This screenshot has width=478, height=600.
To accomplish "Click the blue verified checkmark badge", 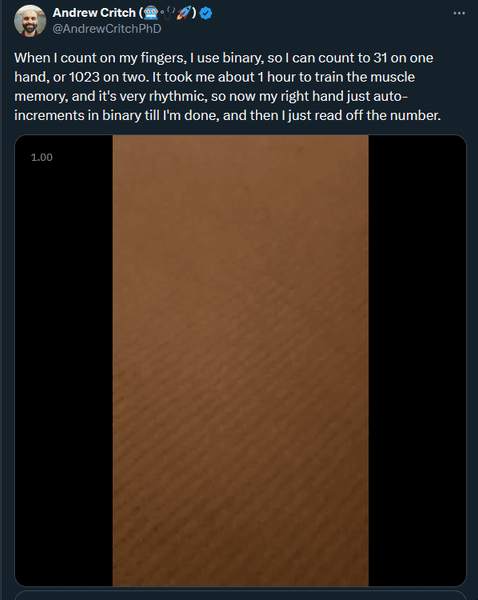I will tap(206, 13).
